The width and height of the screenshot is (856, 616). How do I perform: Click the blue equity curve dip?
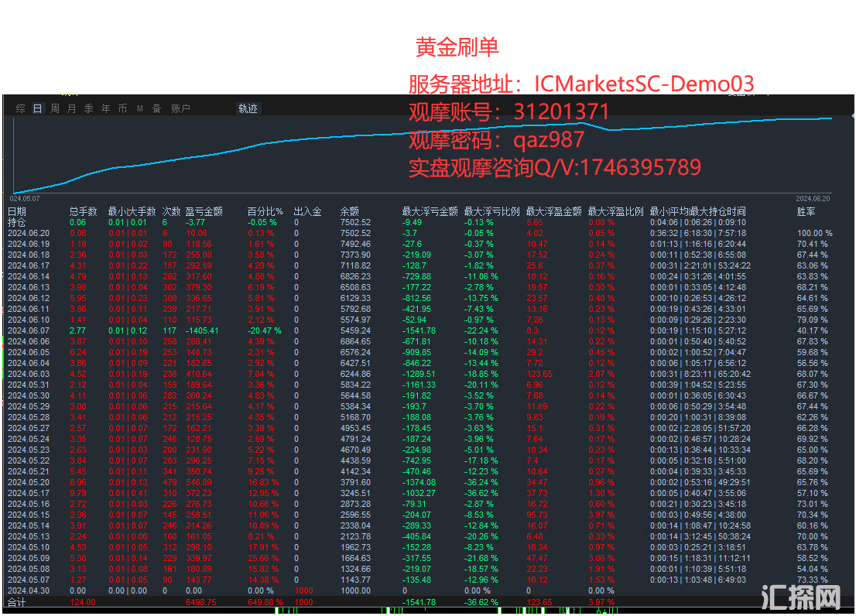(x=611, y=129)
